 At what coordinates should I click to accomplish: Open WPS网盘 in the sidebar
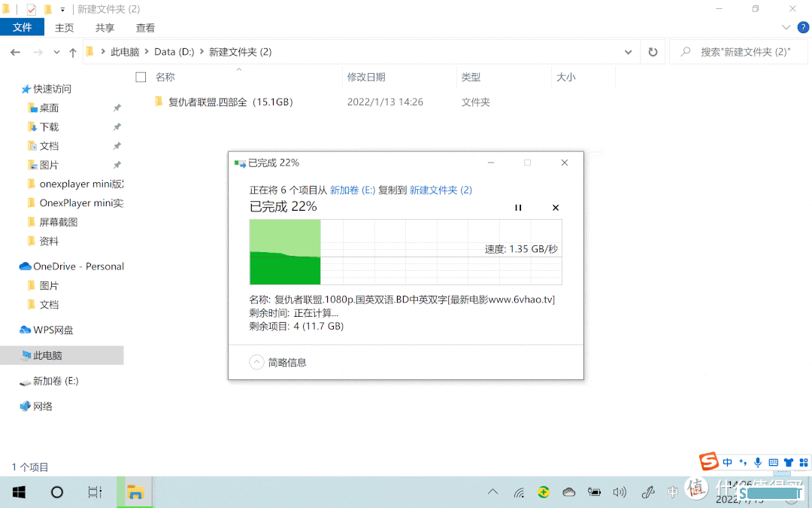[x=47, y=330]
